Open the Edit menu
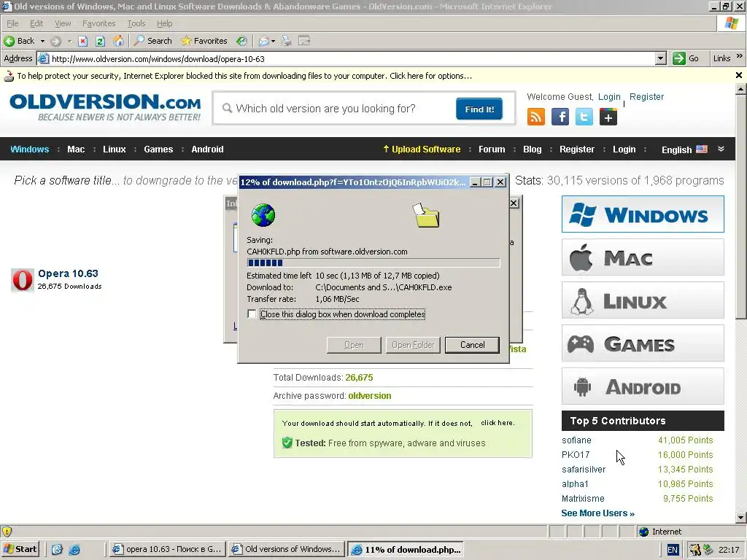The height and width of the screenshot is (560, 747). (x=36, y=23)
